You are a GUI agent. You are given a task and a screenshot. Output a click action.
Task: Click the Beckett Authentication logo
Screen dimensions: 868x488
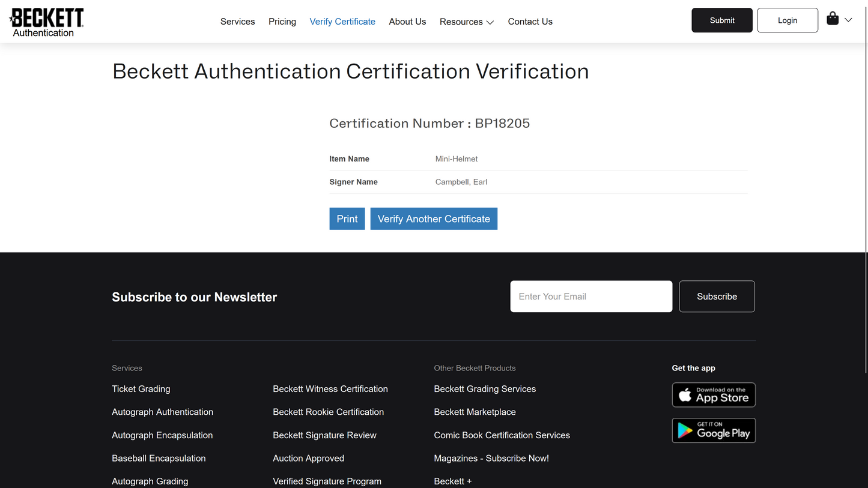coord(47,23)
